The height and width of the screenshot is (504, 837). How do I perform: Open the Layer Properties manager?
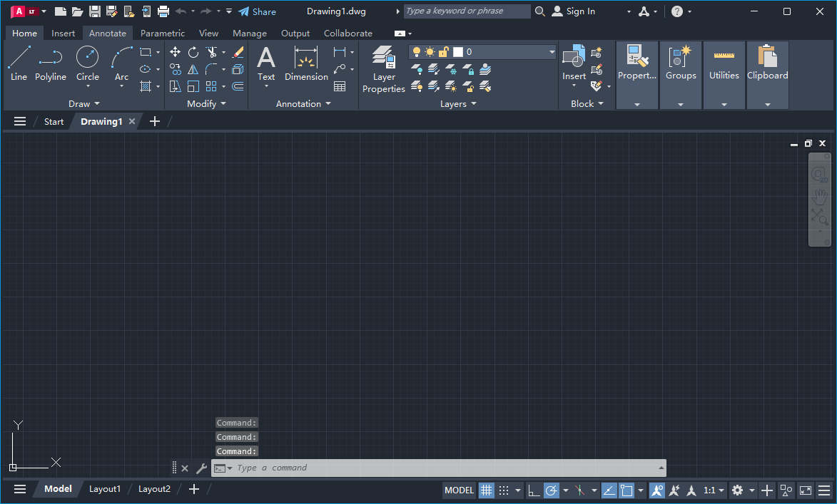[383, 68]
